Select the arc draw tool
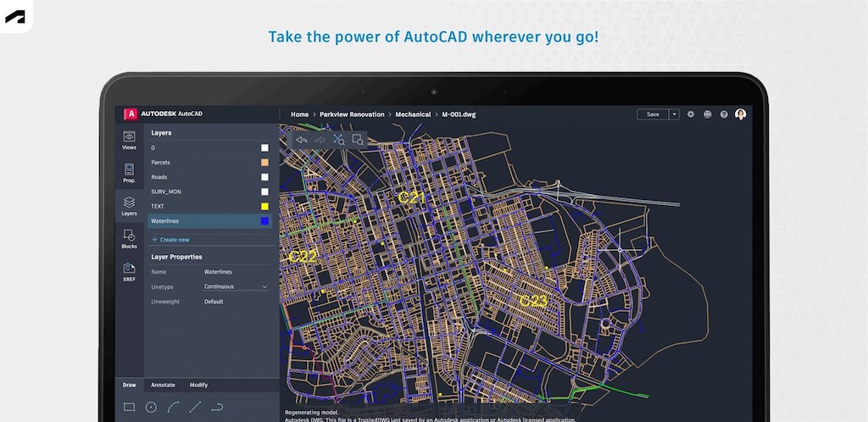This screenshot has width=868, height=422. pyautogui.click(x=173, y=407)
